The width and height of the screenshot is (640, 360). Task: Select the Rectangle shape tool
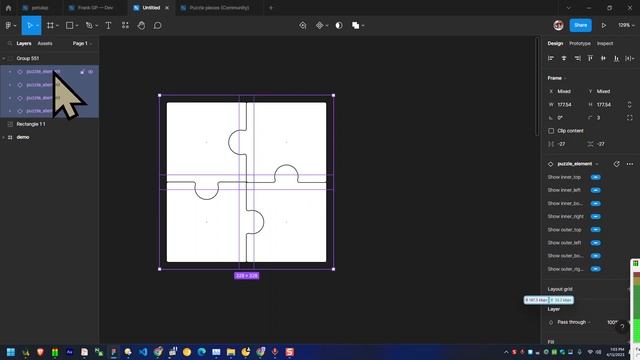coord(70,25)
